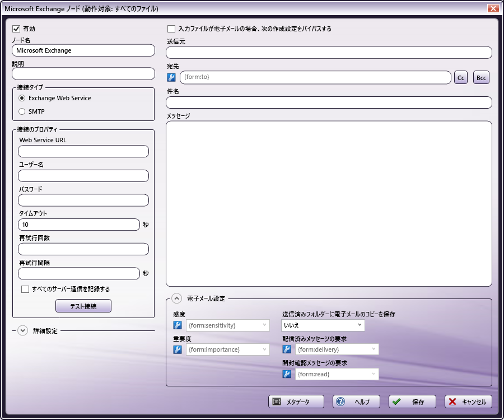The height and width of the screenshot is (420, 504).
Task: Click the Web Service URL field
Action: point(83,151)
